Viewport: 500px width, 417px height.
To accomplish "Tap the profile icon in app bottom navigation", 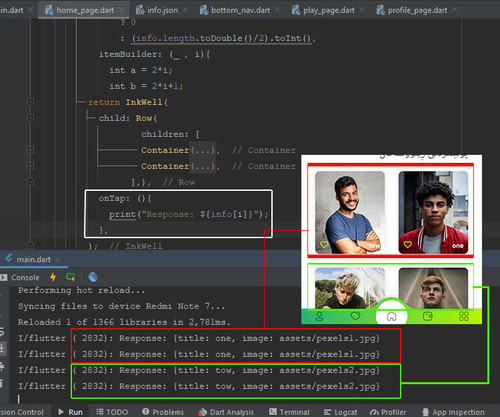I will [319, 316].
